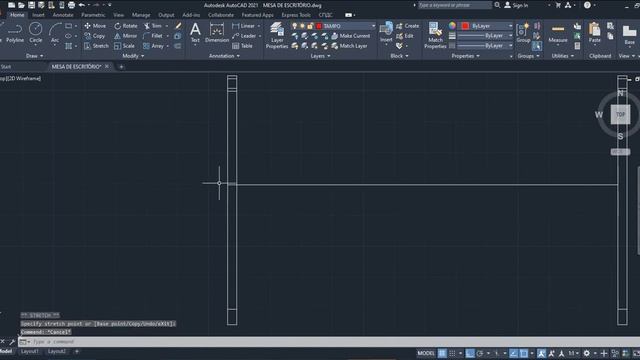Click Edit block button
The image size is (640, 360).
coord(404,36)
